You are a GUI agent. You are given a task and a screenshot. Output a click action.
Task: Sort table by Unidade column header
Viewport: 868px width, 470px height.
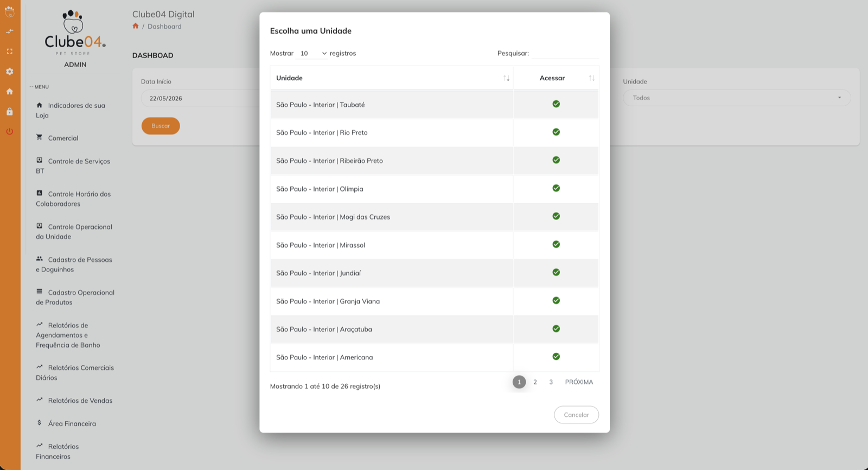[392, 78]
